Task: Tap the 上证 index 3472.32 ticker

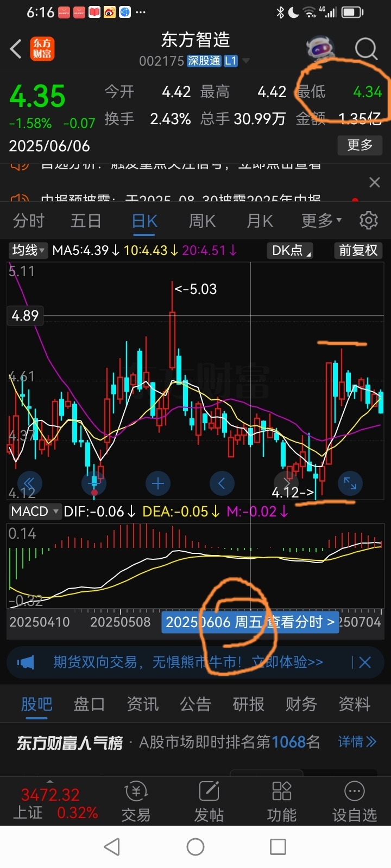Action: pyautogui.click(x=54, y=803)
